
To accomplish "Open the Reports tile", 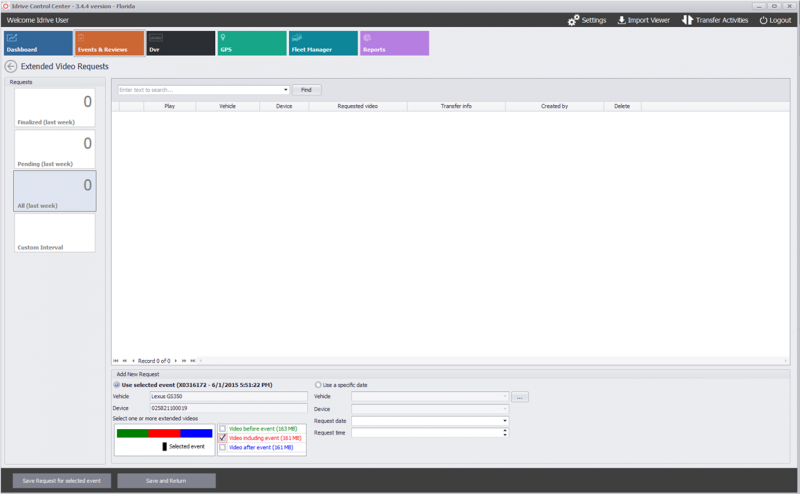I will (394, 43).
